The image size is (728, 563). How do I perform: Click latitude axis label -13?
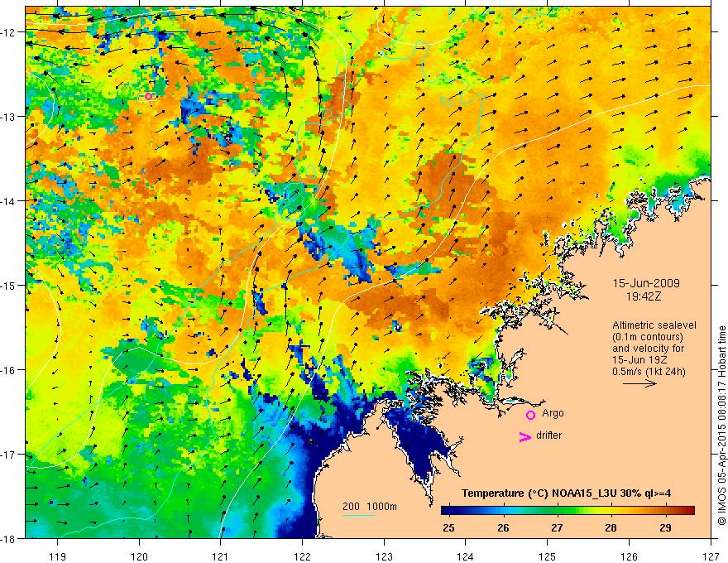pos(10,117)
